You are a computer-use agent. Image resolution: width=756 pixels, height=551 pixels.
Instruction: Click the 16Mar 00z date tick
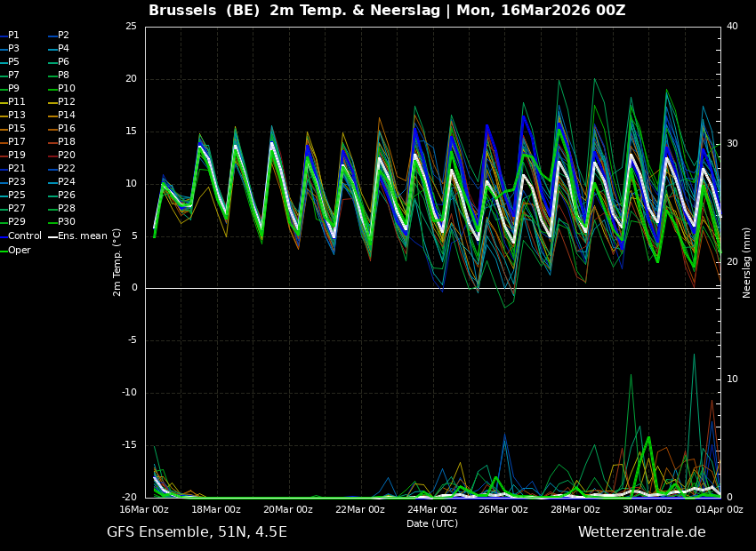pyautogui.click(x=144, y=509)
